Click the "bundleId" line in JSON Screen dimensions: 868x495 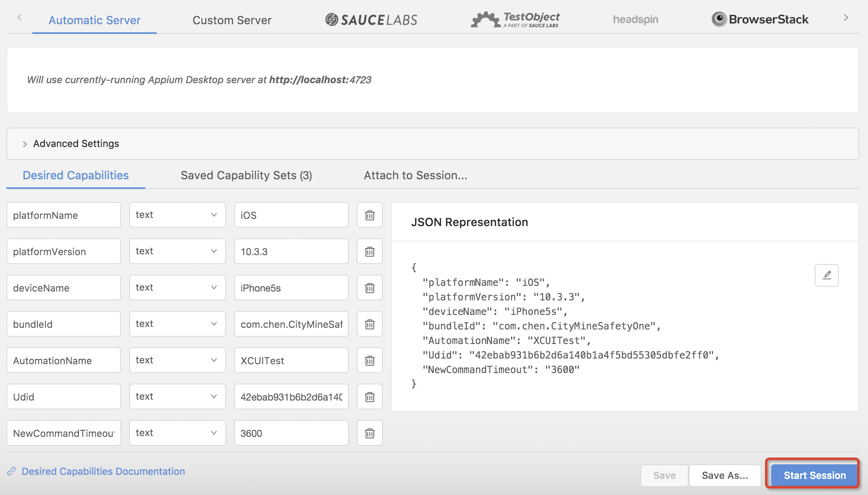point(541,326)
